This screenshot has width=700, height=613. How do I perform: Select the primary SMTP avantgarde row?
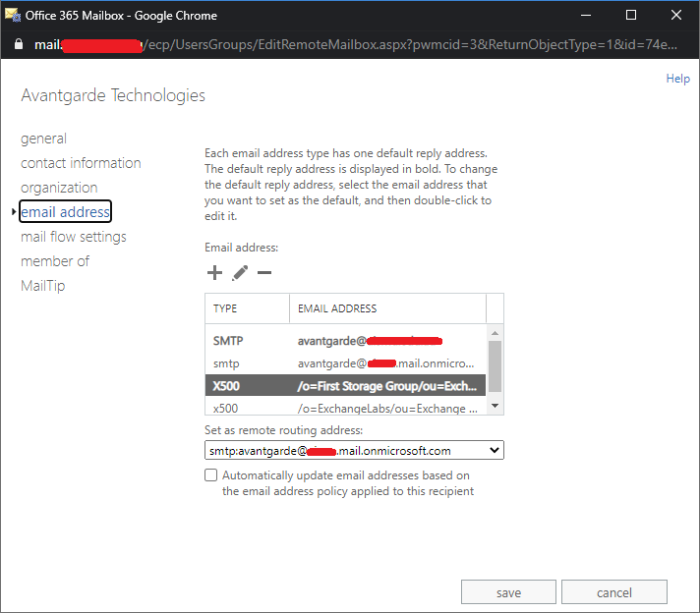[x=345, y=341]
